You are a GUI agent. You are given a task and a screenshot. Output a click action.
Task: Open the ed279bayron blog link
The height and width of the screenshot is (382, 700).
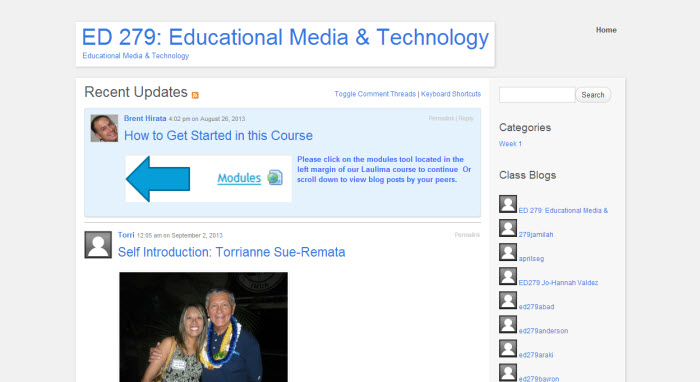pos(539,379)
